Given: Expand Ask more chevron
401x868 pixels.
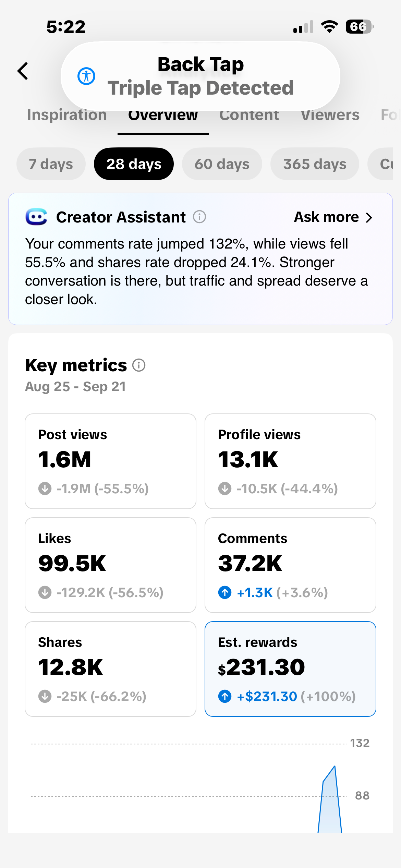Looking at the screenshot, I should pos(369,217).
